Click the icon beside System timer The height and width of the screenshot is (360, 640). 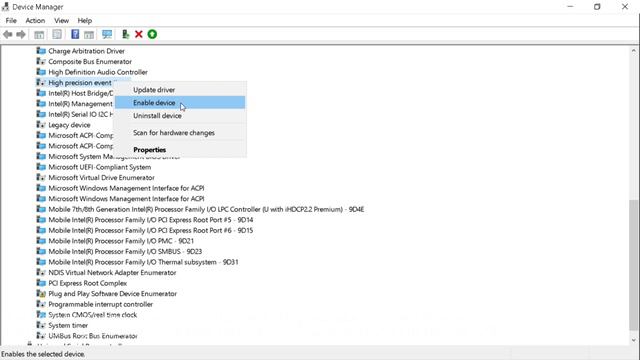(41, 325)
